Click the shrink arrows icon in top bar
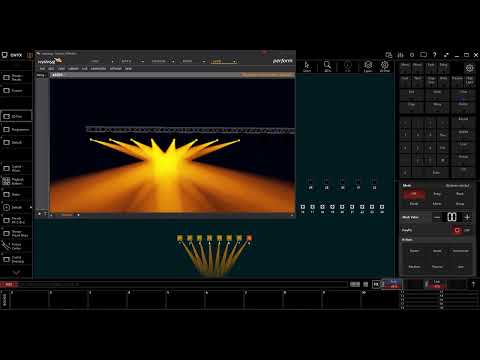 click(x=446, y=55)
